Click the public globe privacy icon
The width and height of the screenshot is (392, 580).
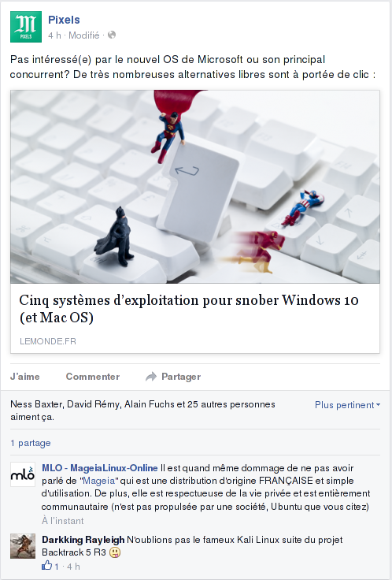pyautogui.click(x=112, y=35)
